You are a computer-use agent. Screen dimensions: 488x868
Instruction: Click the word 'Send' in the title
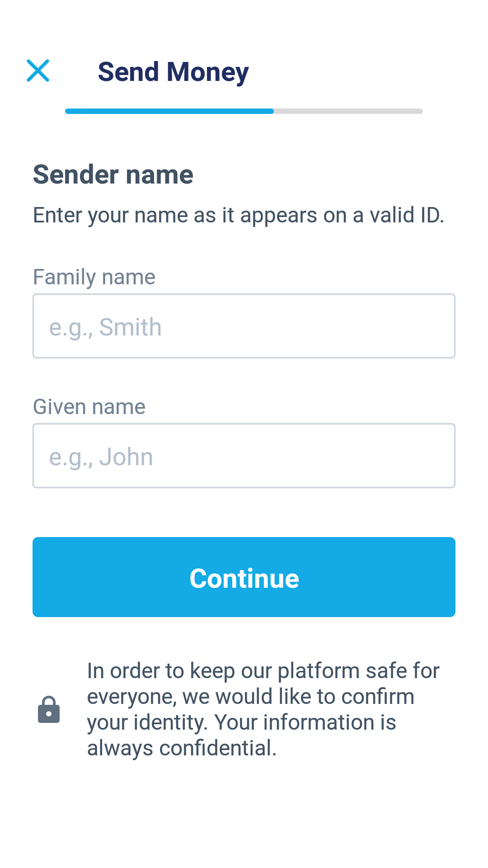pos(128,71)
